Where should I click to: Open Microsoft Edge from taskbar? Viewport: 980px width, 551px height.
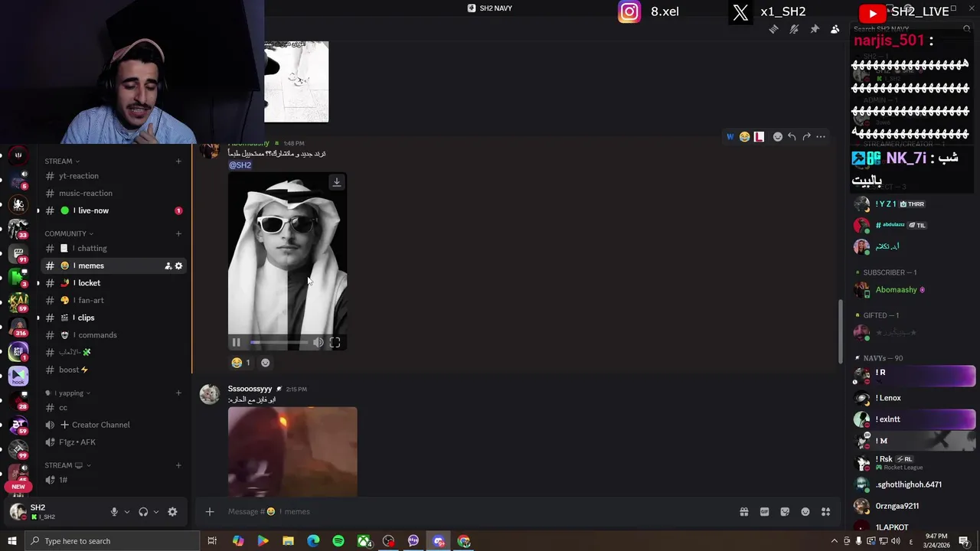point(313,541)
